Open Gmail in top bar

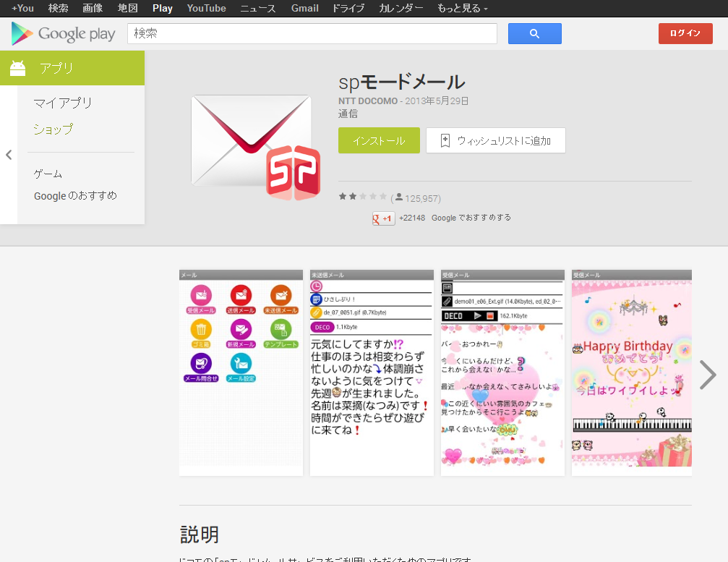(304, 9)
